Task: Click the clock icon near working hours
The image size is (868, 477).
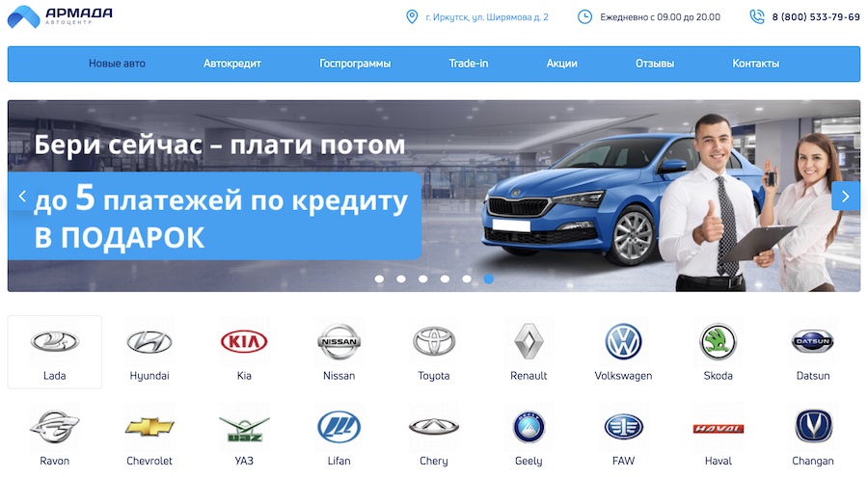Action: [584, 16]
